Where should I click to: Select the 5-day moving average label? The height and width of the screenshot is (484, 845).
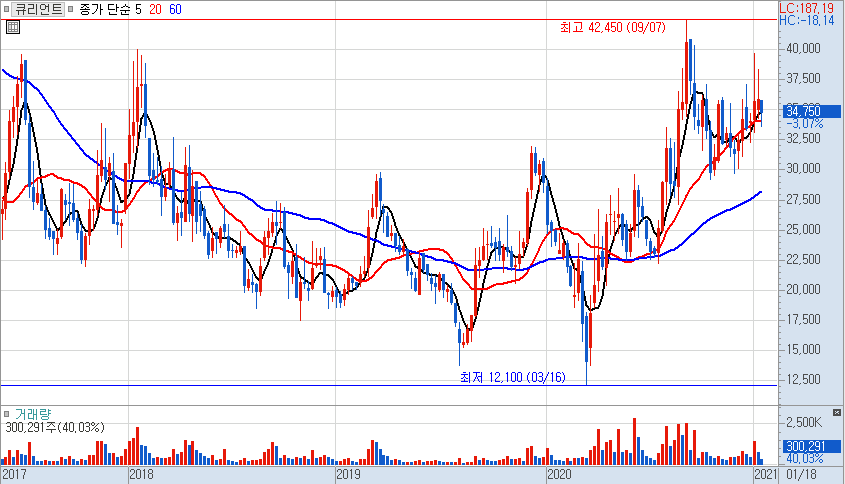point(138,9)
